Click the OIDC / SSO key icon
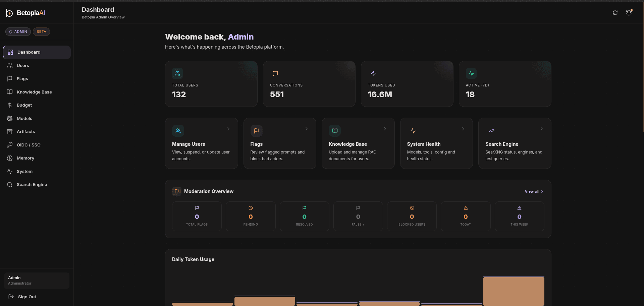 (x=10, y=145)
